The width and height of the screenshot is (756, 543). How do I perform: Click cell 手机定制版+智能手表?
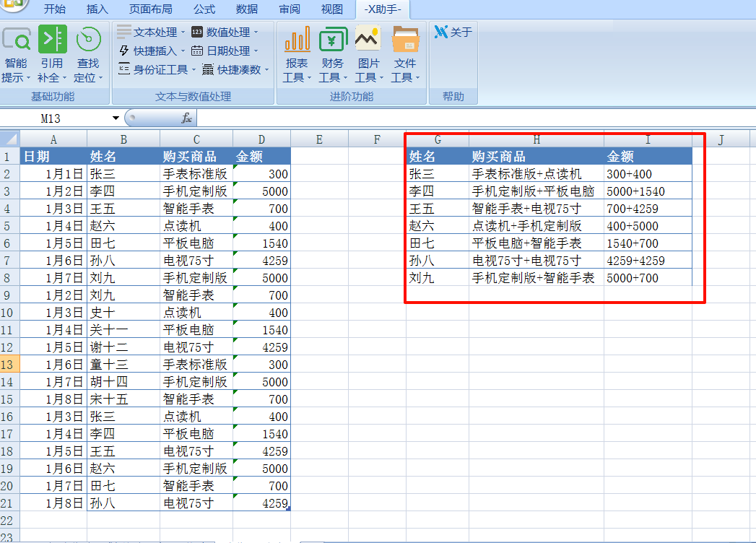536,278
